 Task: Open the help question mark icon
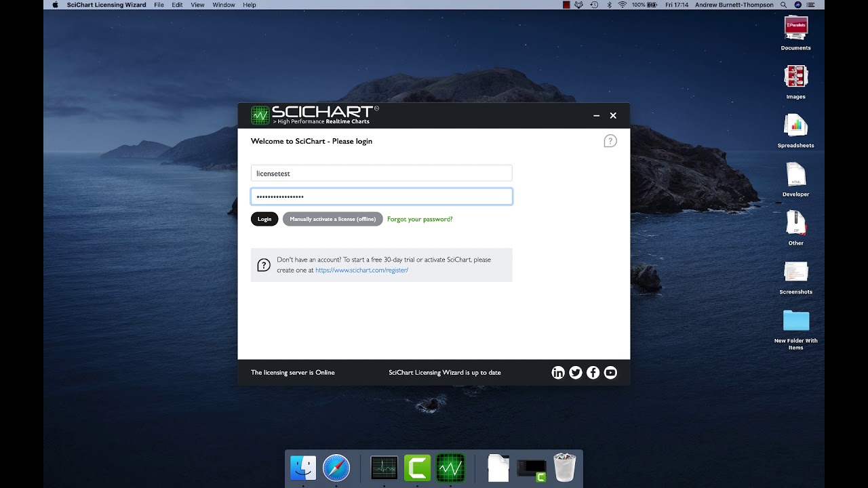tap(610, 141)
